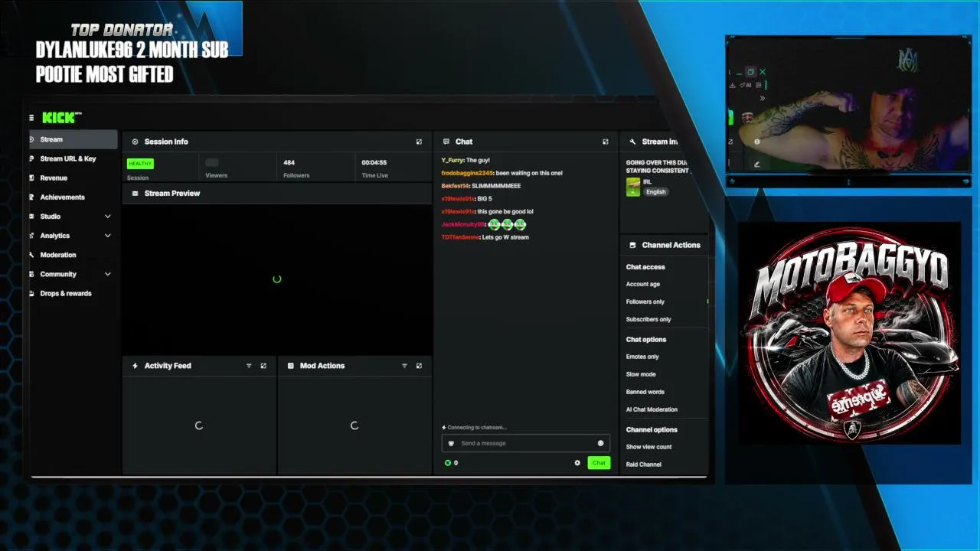Click the Account age label
This screenshot has height=551, width=980.
click(643, 284)
